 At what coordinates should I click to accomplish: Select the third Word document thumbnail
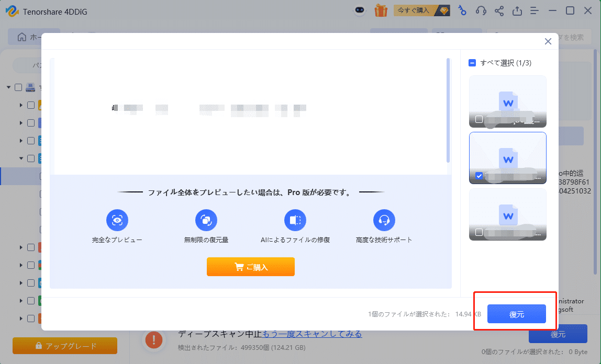click(508, 214)
